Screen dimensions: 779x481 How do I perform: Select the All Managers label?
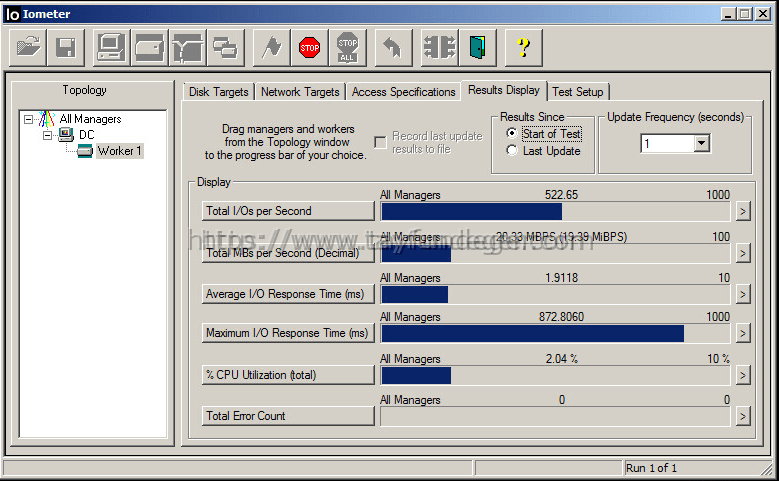[x=90, y=119]
